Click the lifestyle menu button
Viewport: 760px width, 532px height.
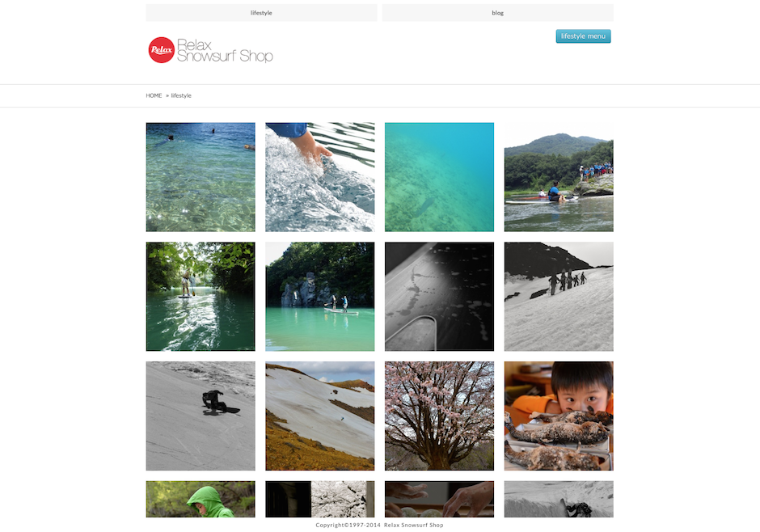(583, 36)
